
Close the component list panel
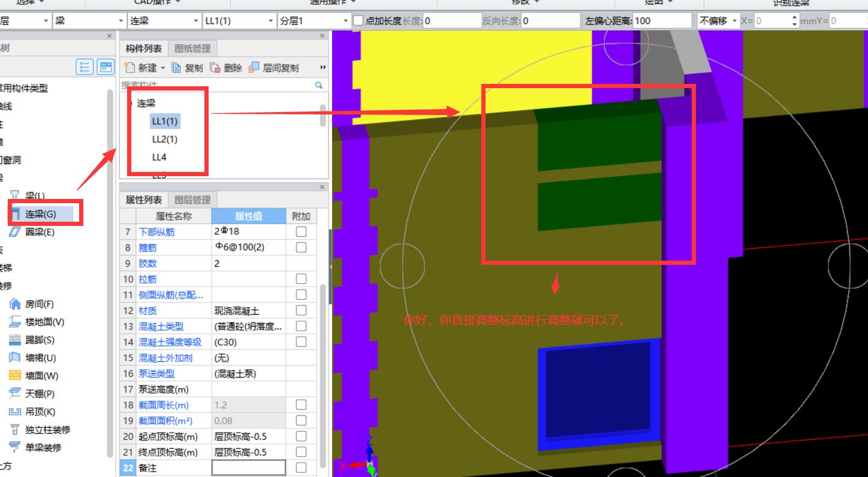[x=323, y=36]
